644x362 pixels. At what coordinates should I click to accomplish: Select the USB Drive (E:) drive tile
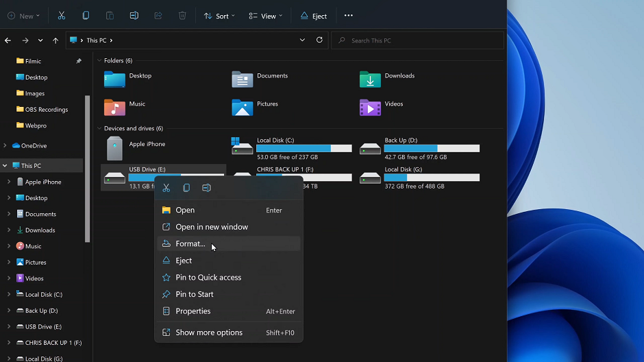point(163,178)
